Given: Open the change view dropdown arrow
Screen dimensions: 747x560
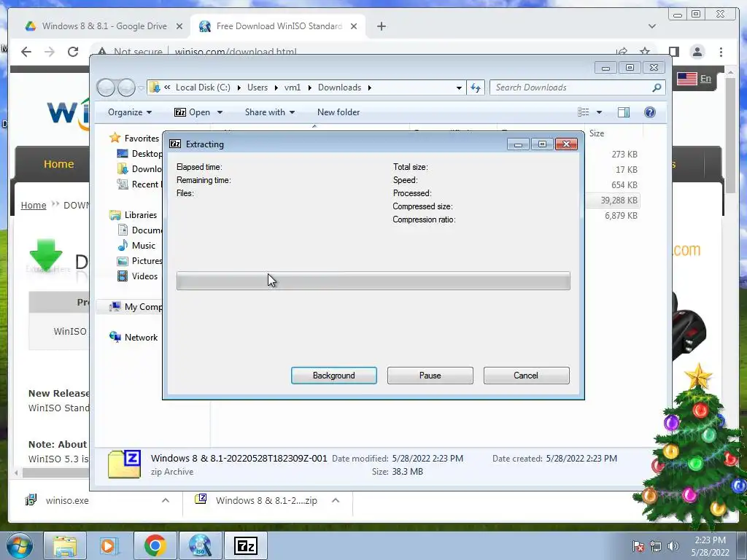Looking at the screenshot, I should [x=600, y=112].
